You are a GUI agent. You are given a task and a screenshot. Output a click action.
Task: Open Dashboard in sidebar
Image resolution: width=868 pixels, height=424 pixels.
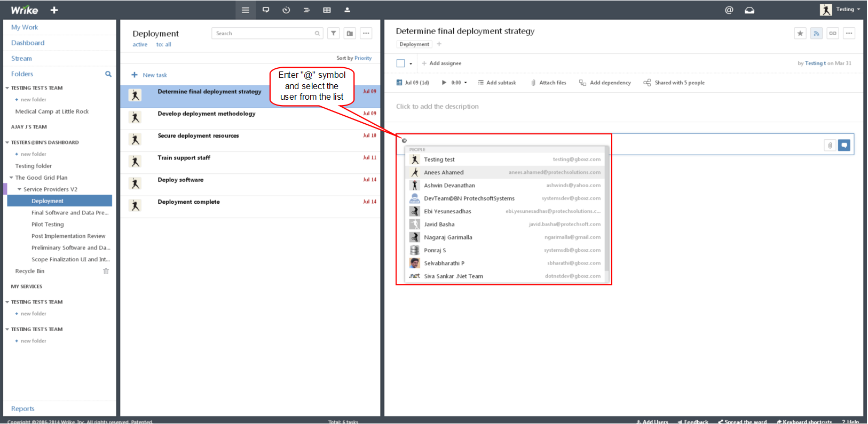tap(28, 43)
